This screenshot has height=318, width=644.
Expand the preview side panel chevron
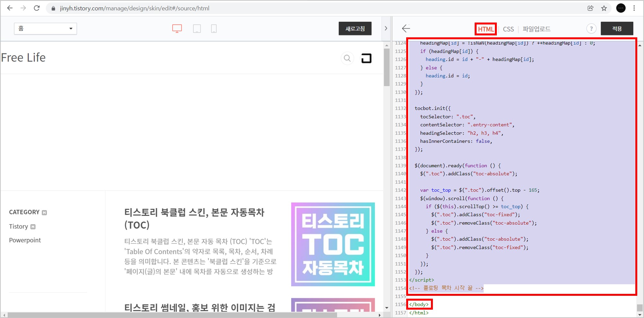(386, 28)
